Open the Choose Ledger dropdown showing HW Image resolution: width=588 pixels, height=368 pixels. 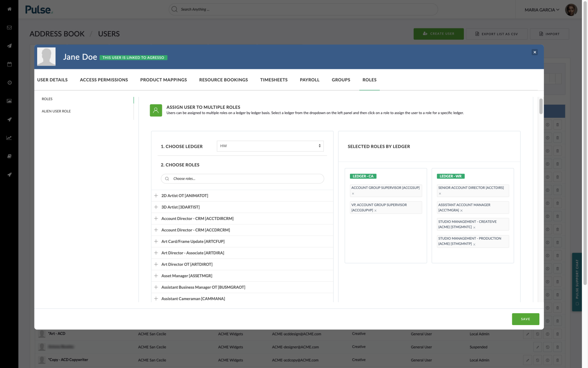point(270,146)
